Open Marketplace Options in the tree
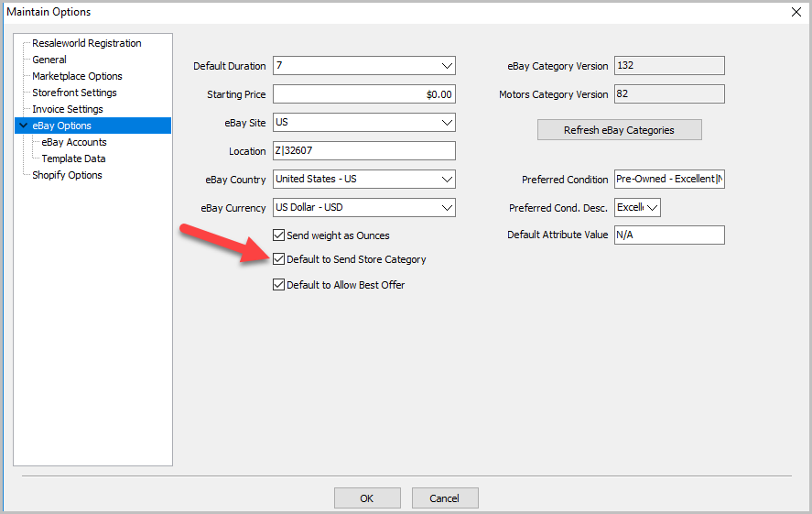The width and height of the screenshot is (812, 514). [77, 76]
